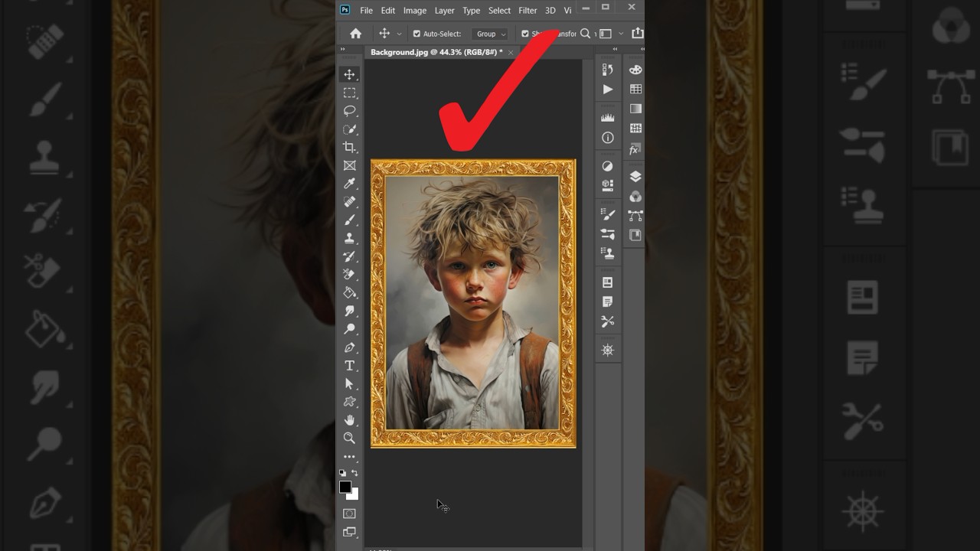Open the History panel icon

(608, 70)
